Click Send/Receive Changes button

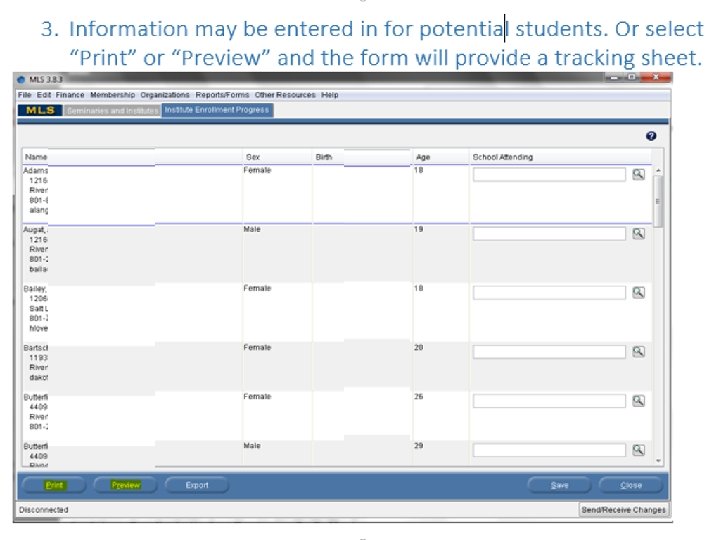(623, 510)
